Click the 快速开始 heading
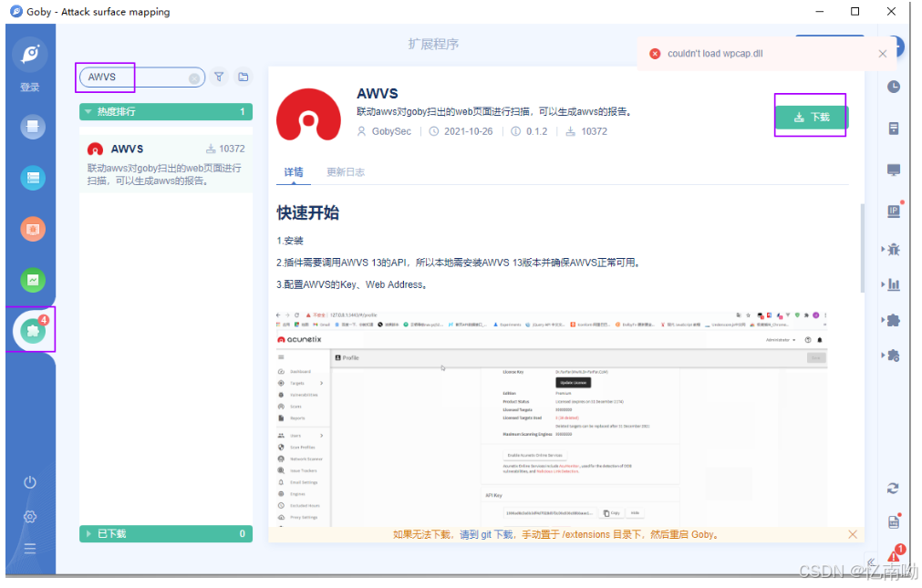This screenshot has height=588, width=922. click(307, 212)
